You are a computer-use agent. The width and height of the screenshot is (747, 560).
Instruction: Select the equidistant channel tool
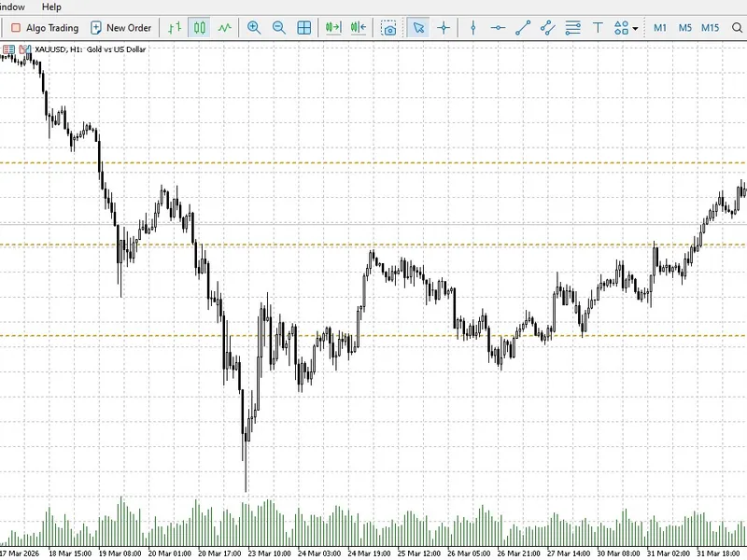[x=548, y=28]
